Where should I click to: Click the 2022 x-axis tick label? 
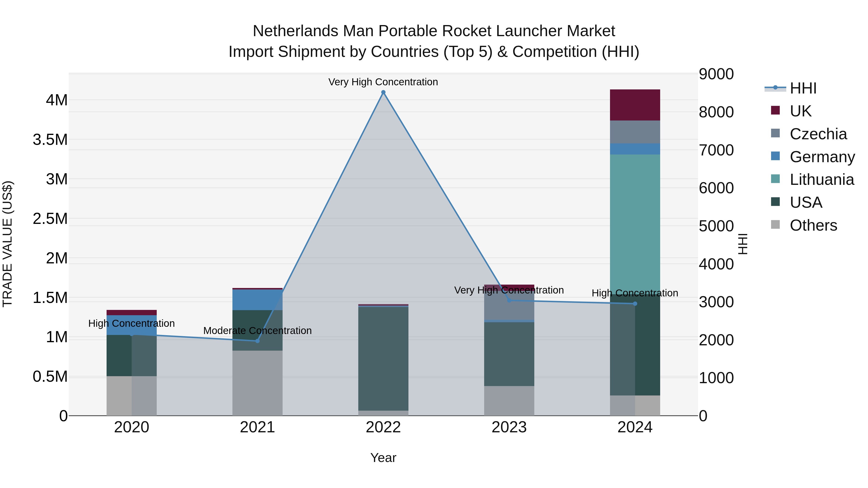pos(383,427)
